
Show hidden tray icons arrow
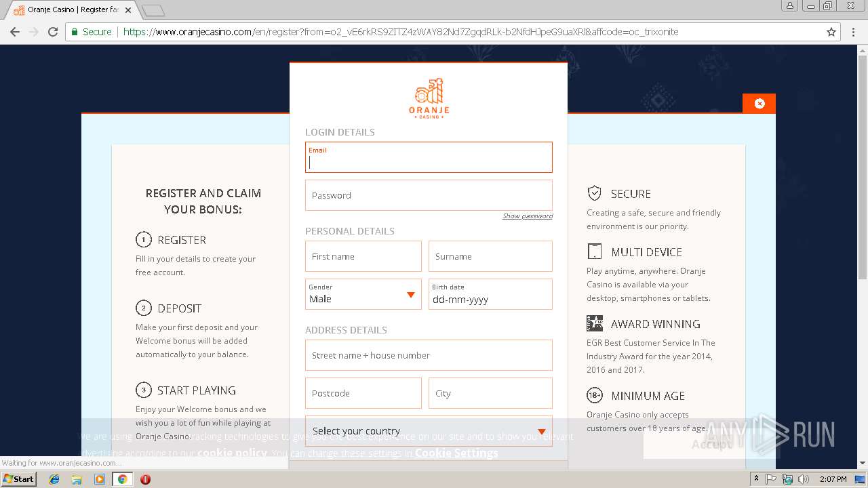point(756,479)
